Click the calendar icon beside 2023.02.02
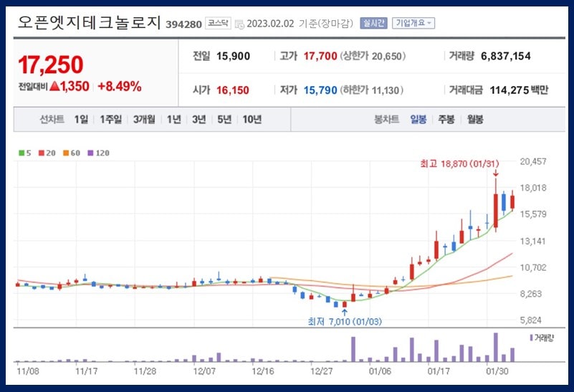574x392 pixels. click(x=239, y=24)
